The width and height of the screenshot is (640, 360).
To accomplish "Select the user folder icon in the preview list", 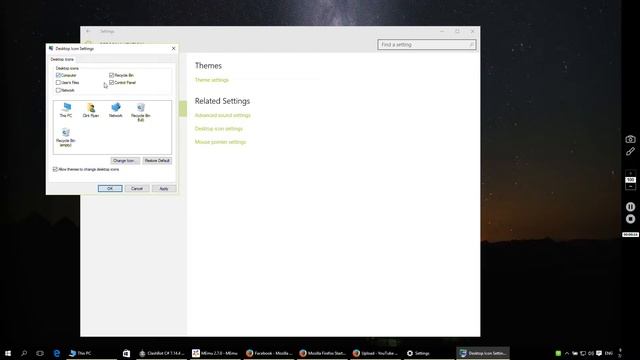I will click(91, 110).
